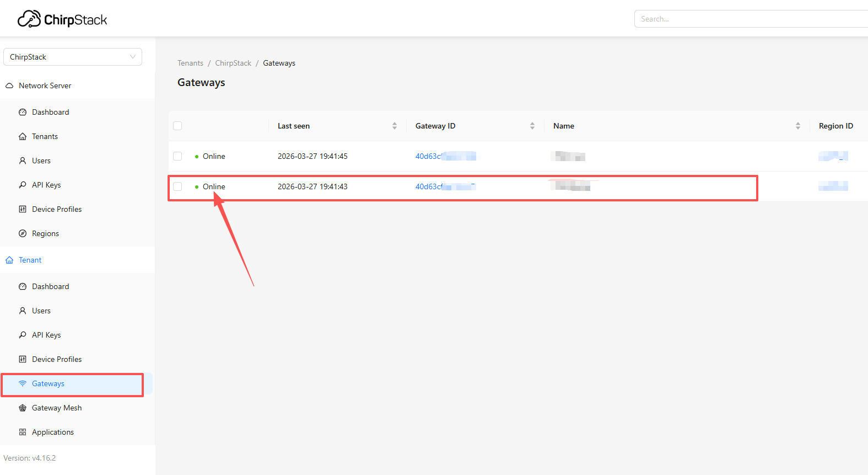Open the Network Server Dashboard icon
The height and width of the screenshot is (475, 868).
pos(23,112)
